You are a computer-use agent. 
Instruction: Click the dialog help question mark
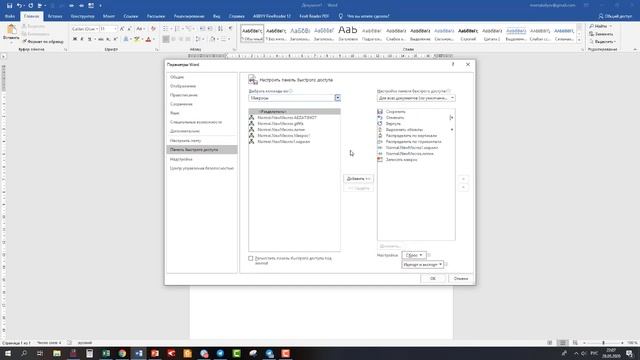(x=453, y=64)
